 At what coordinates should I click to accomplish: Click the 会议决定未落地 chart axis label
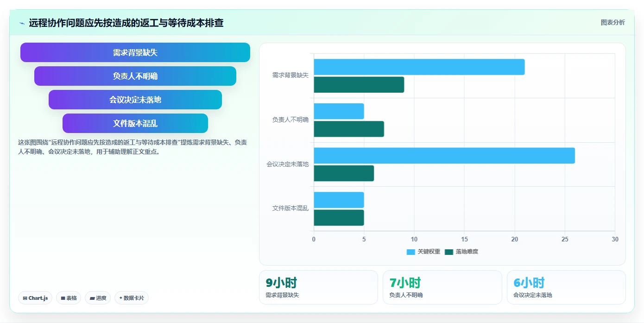coord(287,164)
